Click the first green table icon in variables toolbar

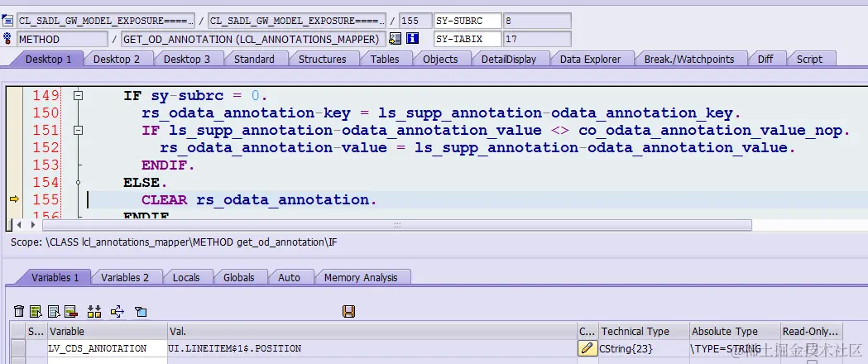pos(36,311)
